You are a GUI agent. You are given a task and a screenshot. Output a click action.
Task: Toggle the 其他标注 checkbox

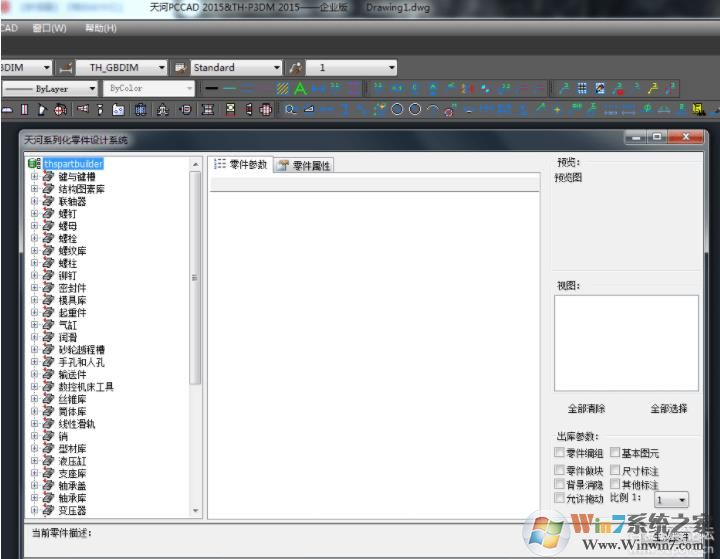615,484
